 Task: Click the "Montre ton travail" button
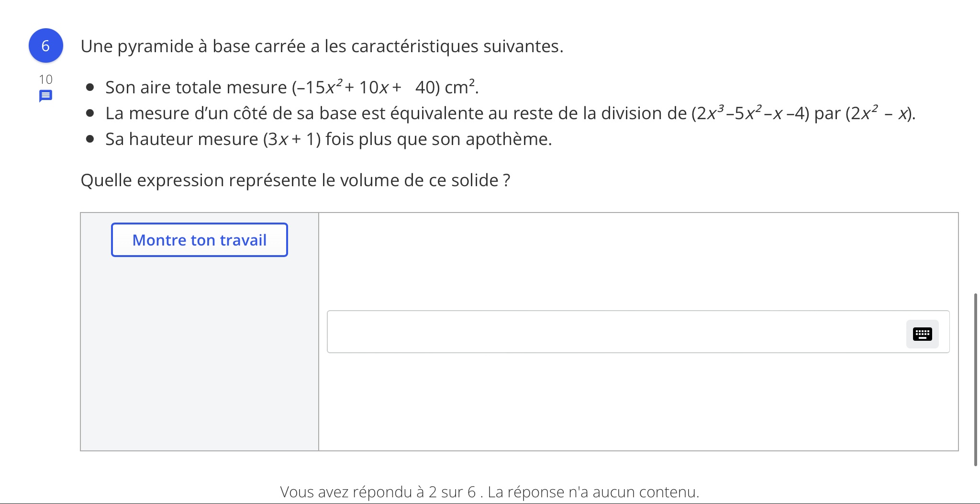pyautogui.click(x=200, y=240)
